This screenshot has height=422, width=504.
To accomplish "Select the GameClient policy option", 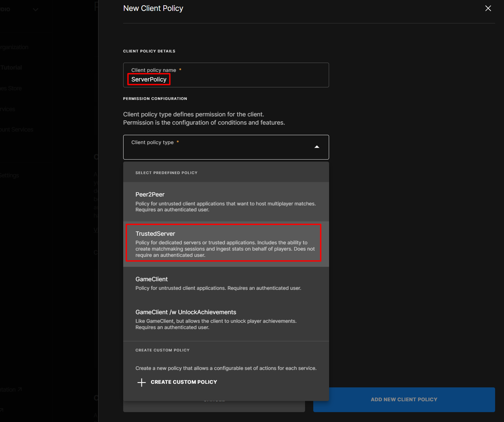I will tap(226, 283).
